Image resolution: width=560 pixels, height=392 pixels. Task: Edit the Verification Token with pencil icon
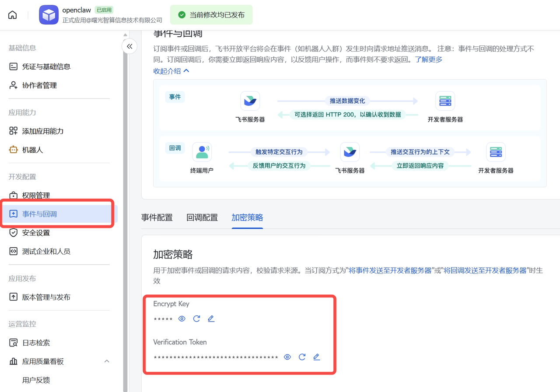(316, 357)
